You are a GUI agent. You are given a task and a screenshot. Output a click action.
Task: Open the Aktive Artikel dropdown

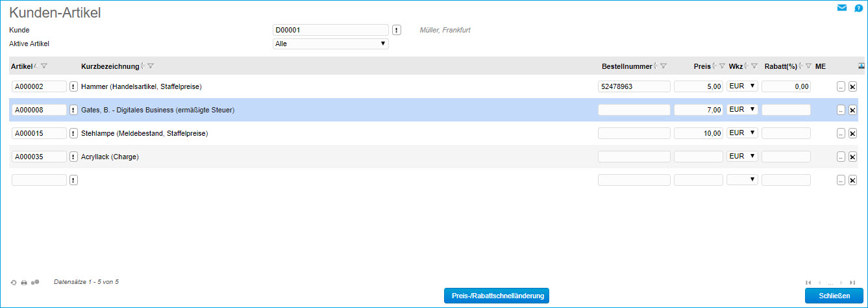click(x=330, y=44)
